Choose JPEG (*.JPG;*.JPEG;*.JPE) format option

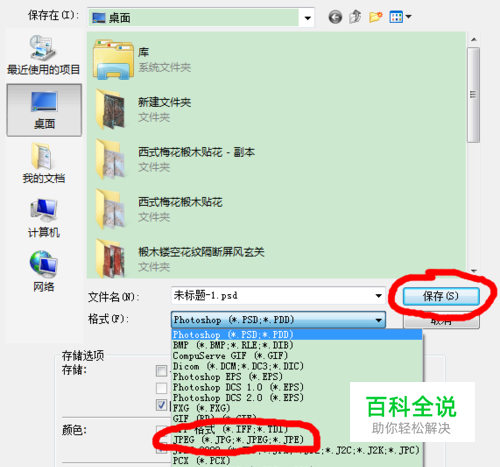pyautogui.click(x=297, y=440)
